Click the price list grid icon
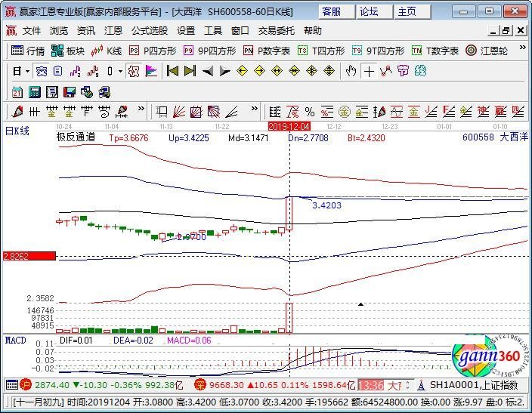The width and height of the screenshot is (532, 413). [x=274, y=112]
